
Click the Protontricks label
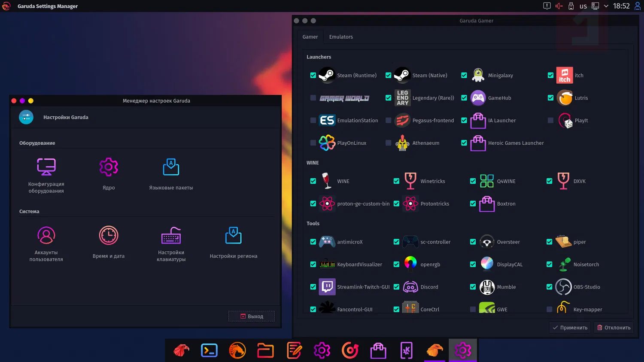tap(435, 204)
